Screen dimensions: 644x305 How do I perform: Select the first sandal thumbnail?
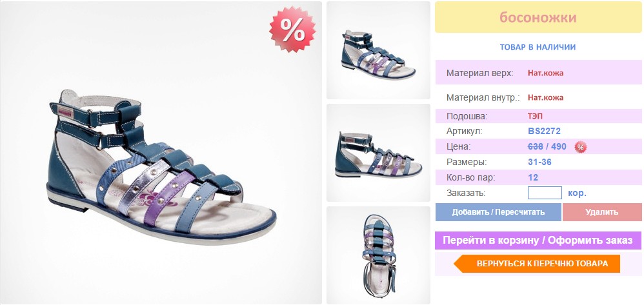[378, 50]
